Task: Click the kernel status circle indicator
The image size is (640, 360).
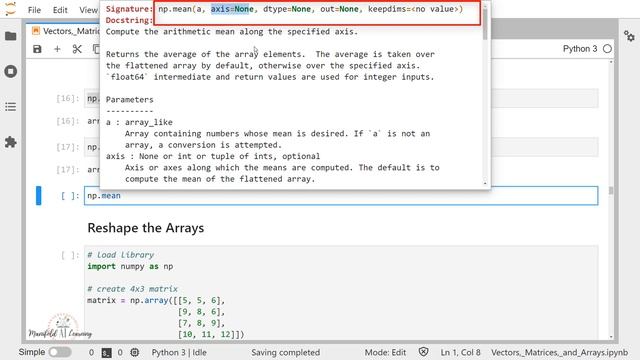Action: click(607, 49)
